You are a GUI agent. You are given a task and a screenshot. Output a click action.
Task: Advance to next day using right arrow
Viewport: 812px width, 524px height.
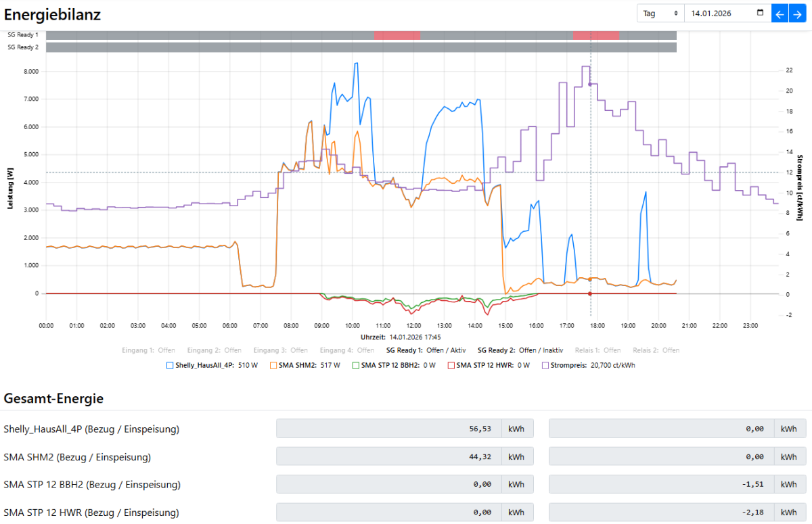(799, 14)
